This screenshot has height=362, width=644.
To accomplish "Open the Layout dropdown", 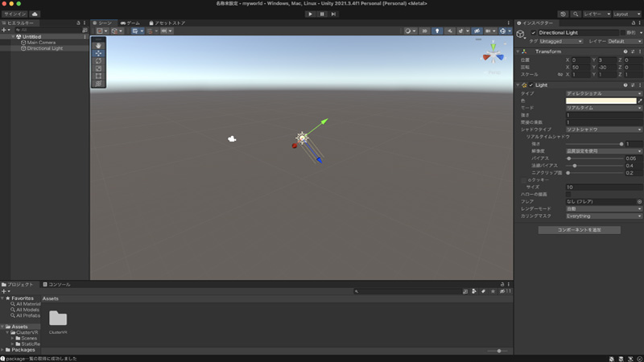I will pyautogui.click(x=627, y=14).
